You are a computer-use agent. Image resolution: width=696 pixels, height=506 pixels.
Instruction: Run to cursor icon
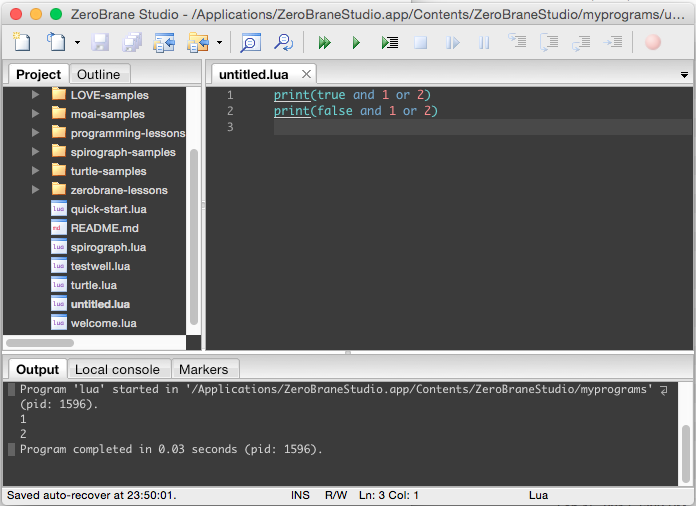390,43
